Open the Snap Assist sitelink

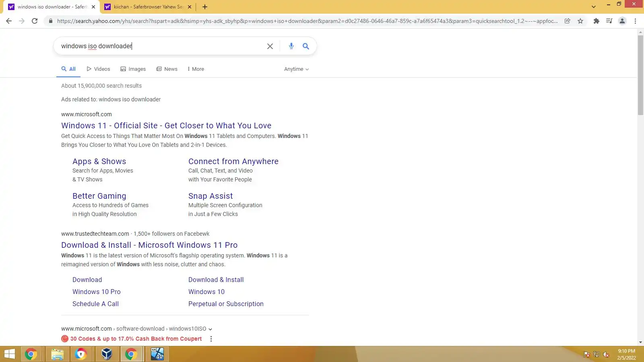(211, 196)
